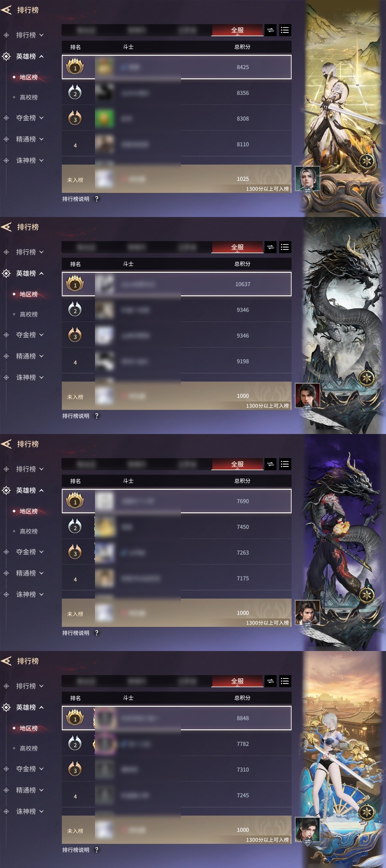Select 地区榜 sub-list on the 10637-score screen
This screenshot has width=386, height=868.
click(x=29, y=294)
